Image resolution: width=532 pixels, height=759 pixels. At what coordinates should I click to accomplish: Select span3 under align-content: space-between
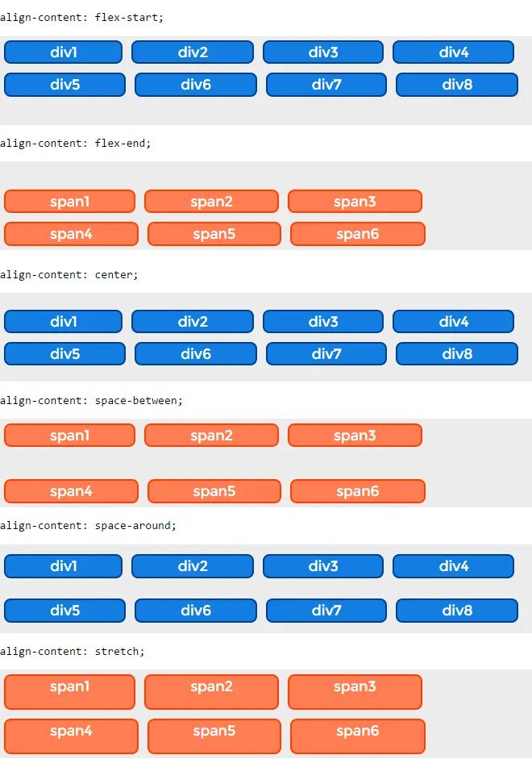click(x=355, y=436)
